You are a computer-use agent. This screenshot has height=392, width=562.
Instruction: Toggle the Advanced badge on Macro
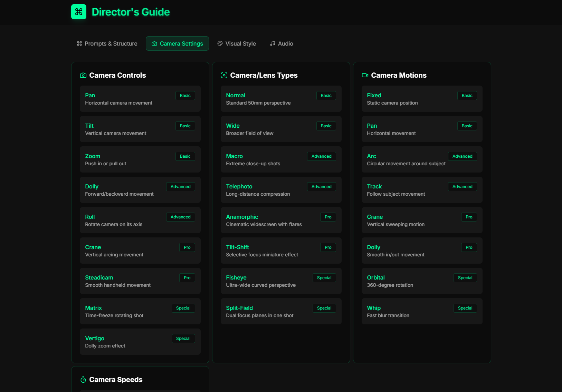(321, 156)
